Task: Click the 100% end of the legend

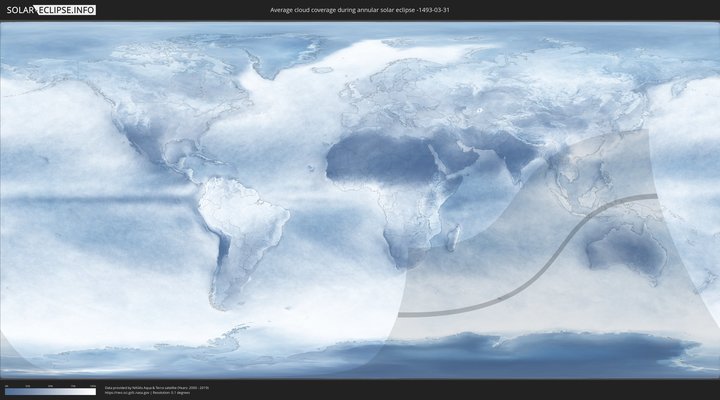Action: coord(94,391)
